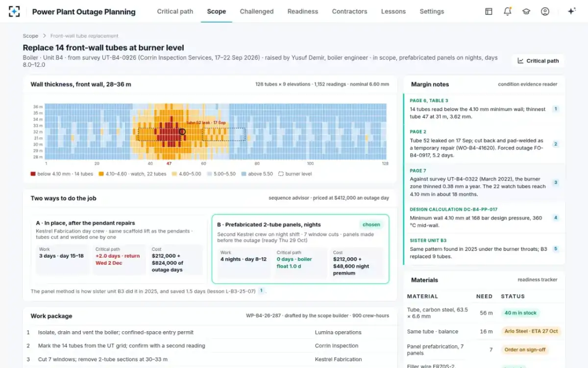Click the 'Arlo Steel · ETA 27 Oct' status badge
Screen dimensions: 588x368
point(531,331)
